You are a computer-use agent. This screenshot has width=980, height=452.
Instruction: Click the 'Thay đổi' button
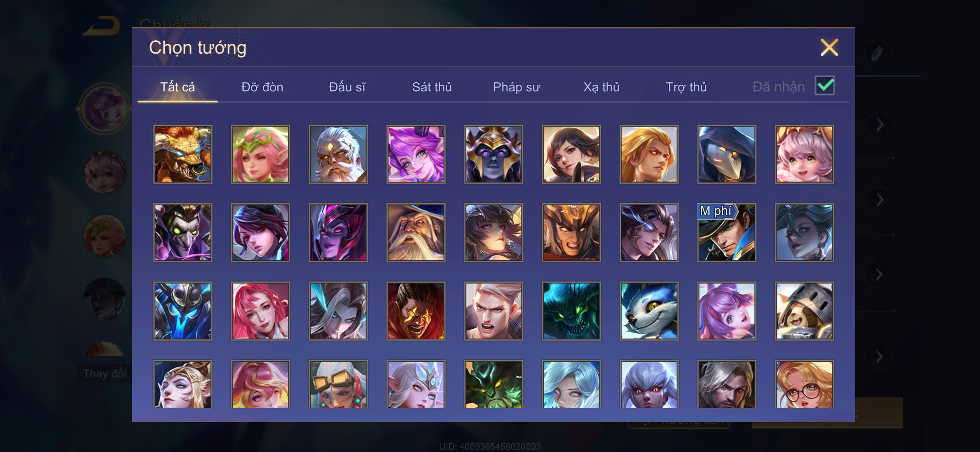tap(104, 374)
